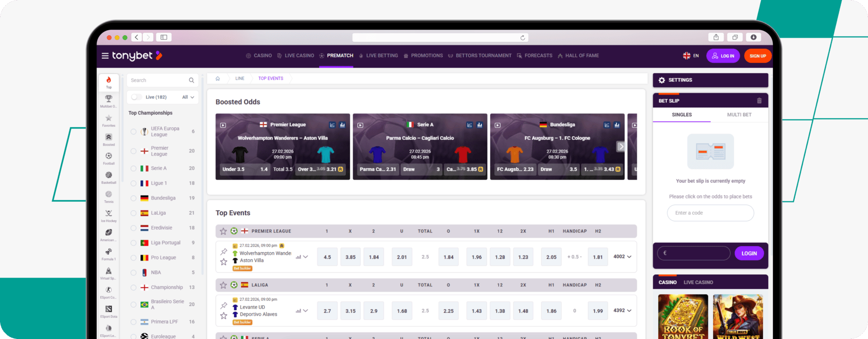Viewport: 868px width, 339px height.
Task: Click the Search championships field
Action: [x=163, y=80]
